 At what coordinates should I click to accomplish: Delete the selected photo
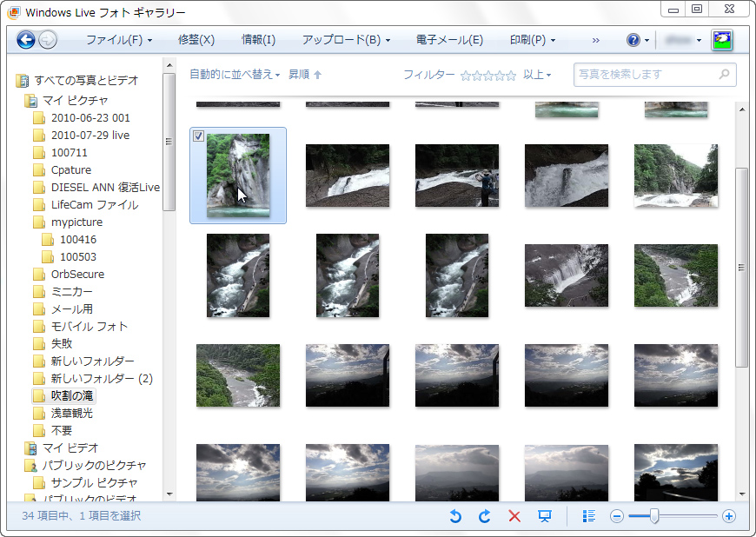(x=514, y=516)
